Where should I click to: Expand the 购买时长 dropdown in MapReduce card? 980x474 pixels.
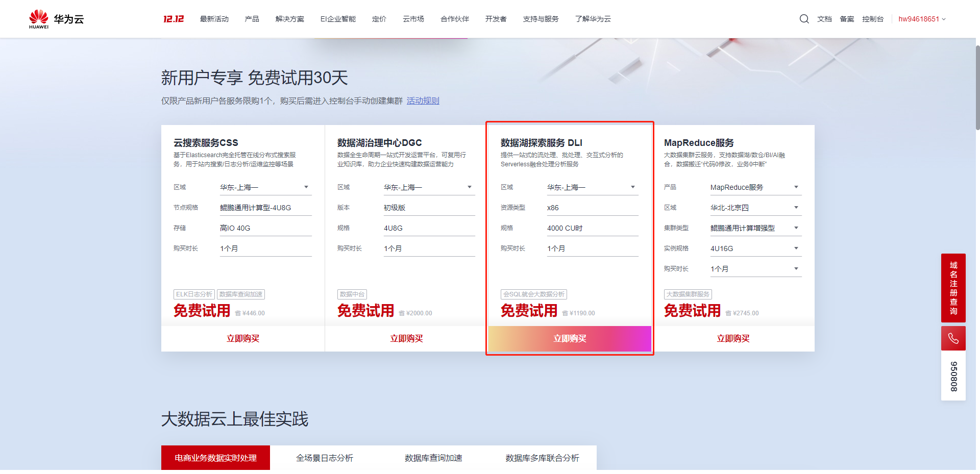click(x=756, y=269)
